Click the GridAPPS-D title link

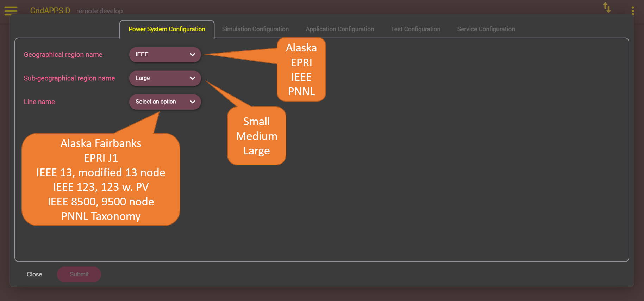pos(50,11)
